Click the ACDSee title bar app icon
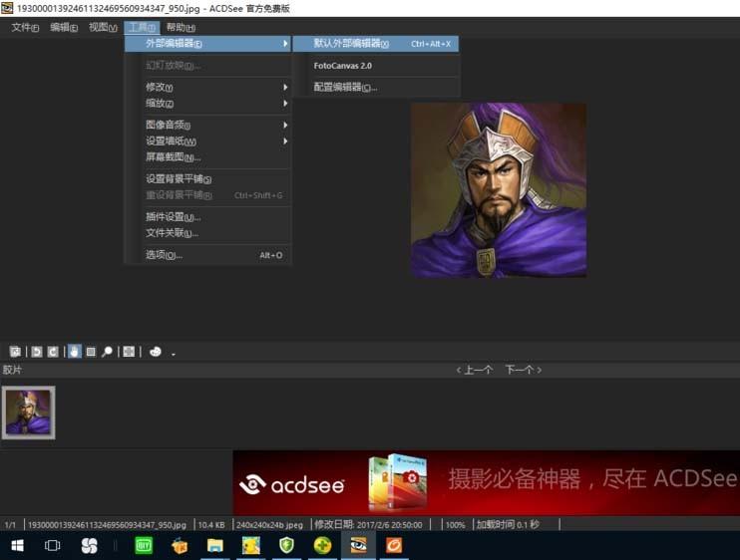This screenshot has height=560, width=740. click(7, 8)
